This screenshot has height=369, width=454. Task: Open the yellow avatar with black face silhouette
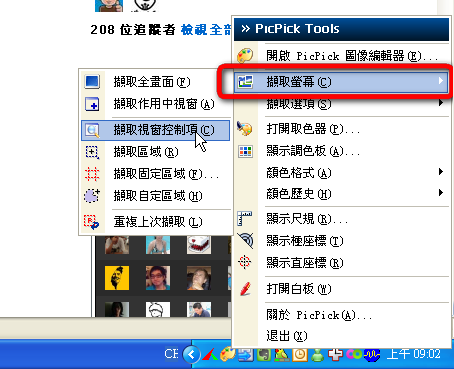point(117,278)
